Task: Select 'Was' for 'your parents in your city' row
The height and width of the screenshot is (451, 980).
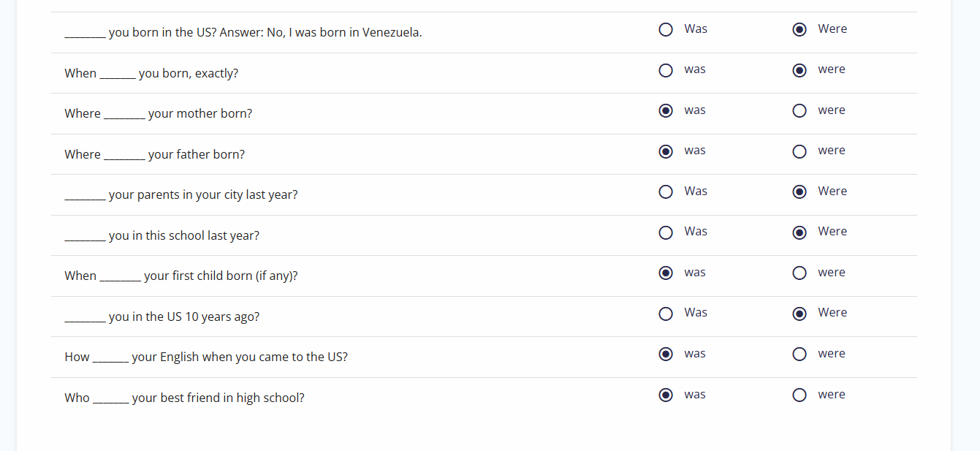Action: (666, 192)
